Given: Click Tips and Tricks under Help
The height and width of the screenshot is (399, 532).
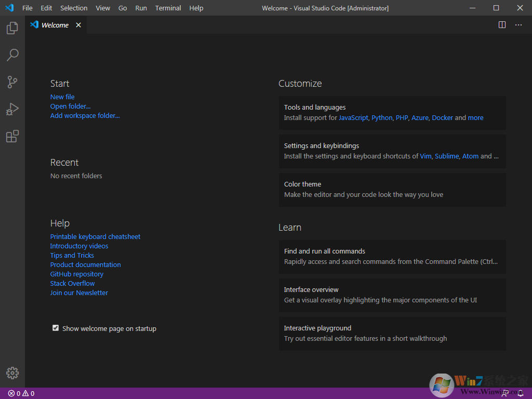Looking at the screenshot, I should (72, 255).
